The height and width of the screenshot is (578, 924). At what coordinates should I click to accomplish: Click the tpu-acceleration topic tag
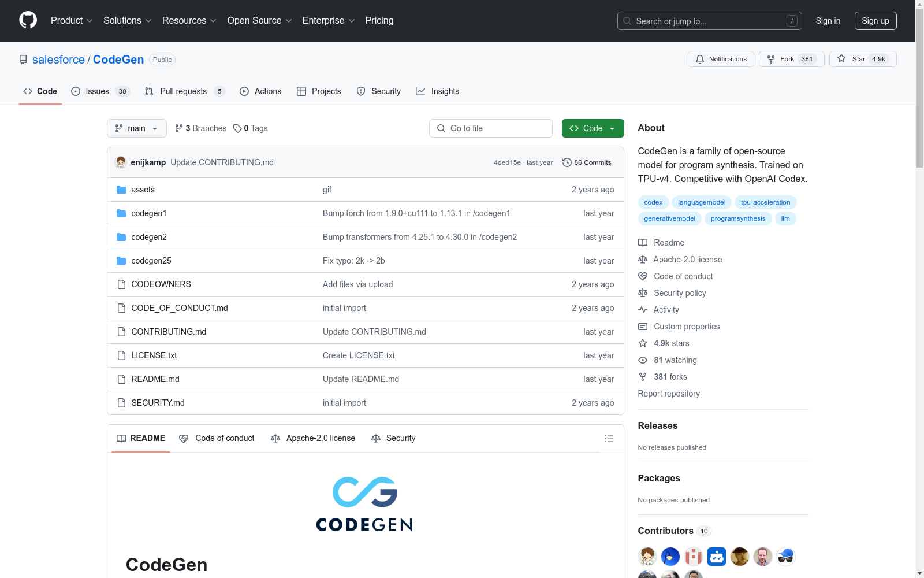click(x=766, y=202)
